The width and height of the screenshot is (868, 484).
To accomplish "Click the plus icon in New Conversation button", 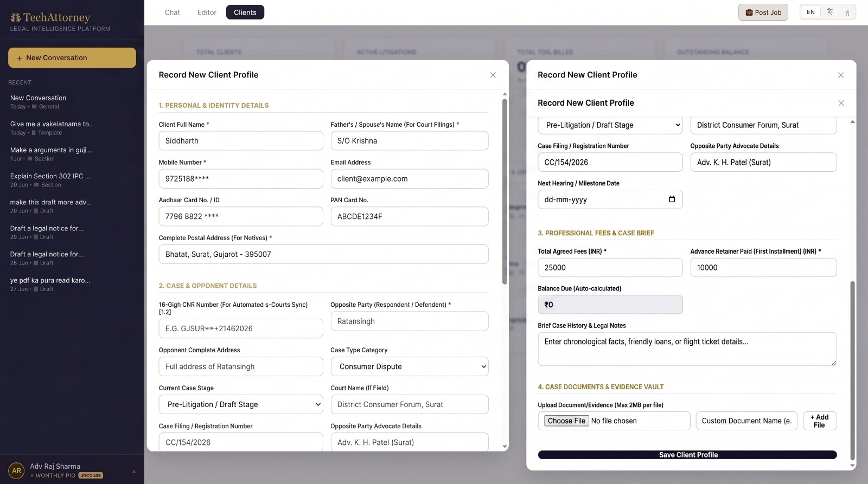I will 19,58.
